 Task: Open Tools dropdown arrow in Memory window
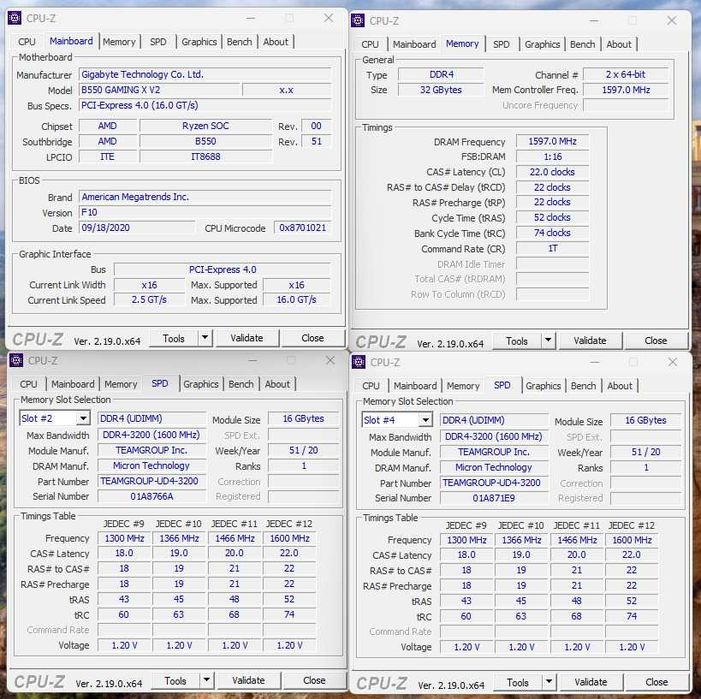click(548, 340)
